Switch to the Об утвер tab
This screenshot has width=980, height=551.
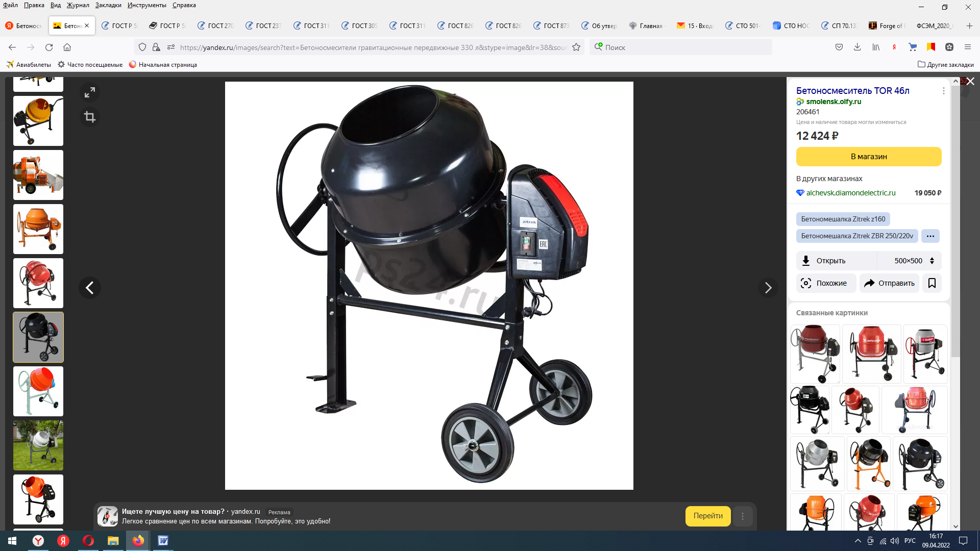(x=599, y=26)
